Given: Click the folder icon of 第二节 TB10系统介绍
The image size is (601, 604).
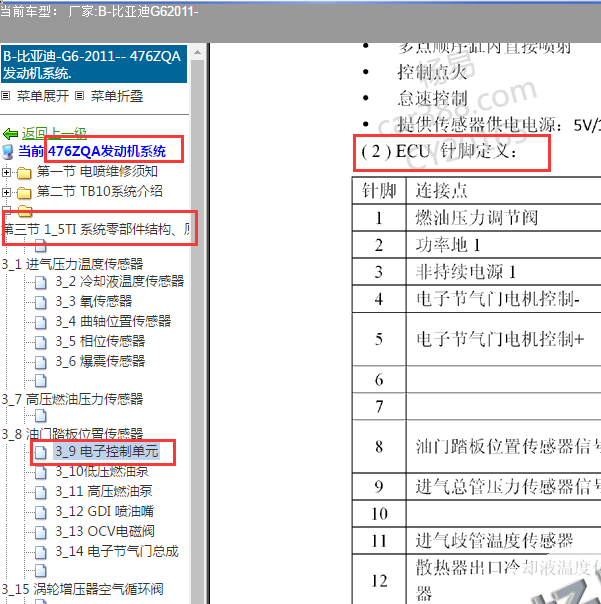Looking at the screenshot, I should pyautogui.click(x=24, y=192).
